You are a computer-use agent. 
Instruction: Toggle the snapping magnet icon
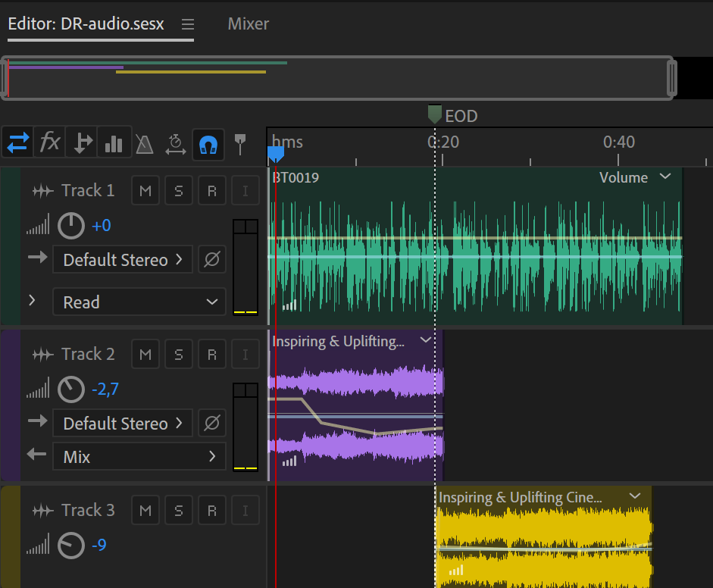click(x=208, y=142)
